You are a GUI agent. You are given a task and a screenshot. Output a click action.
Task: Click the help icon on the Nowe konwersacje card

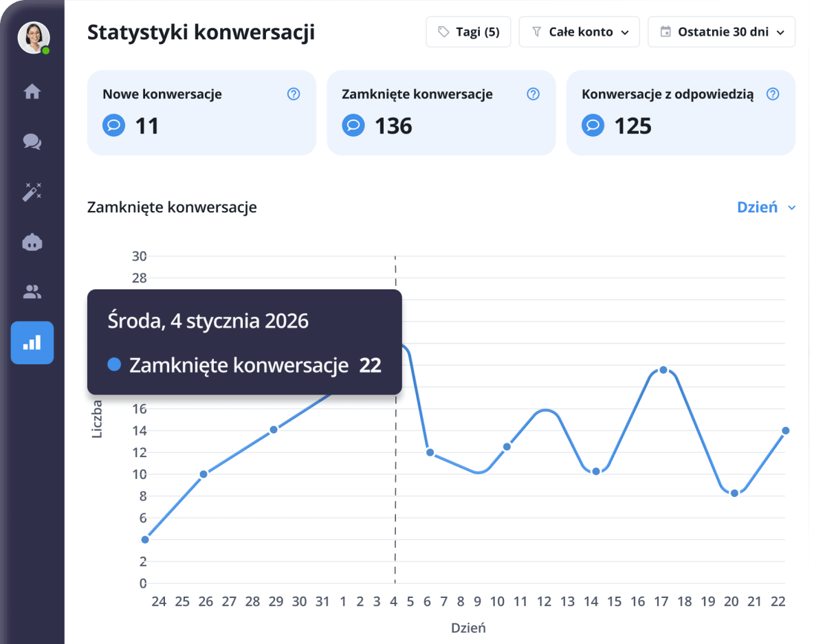click(294, 94)
